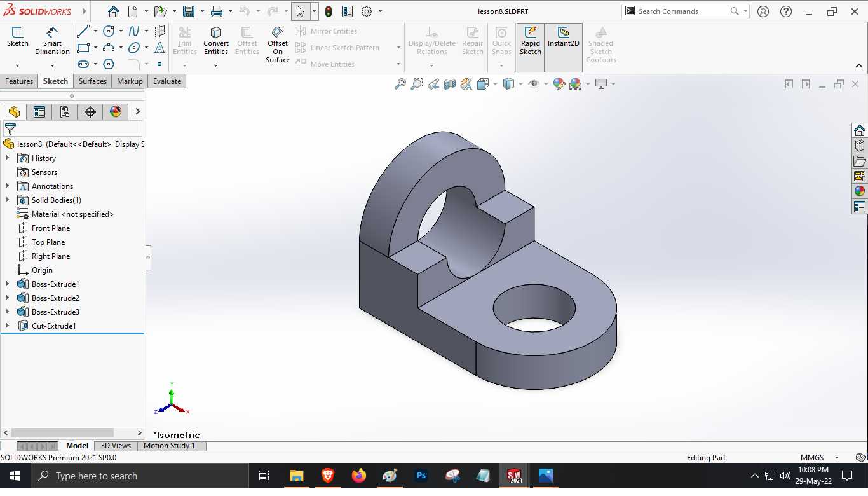Click the Zoom to Area icon
Viewport: 868px width, 496px height.
click(x=417, y=84)
